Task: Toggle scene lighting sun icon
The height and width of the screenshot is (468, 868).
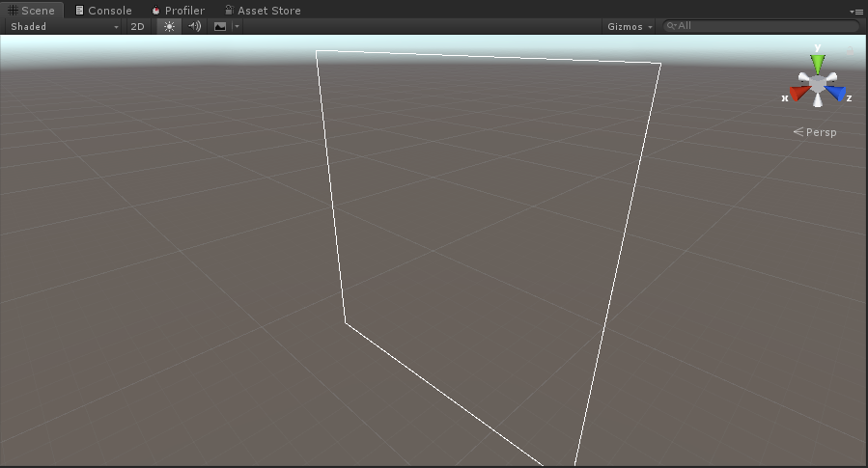Action: click(x=169, y=27)
